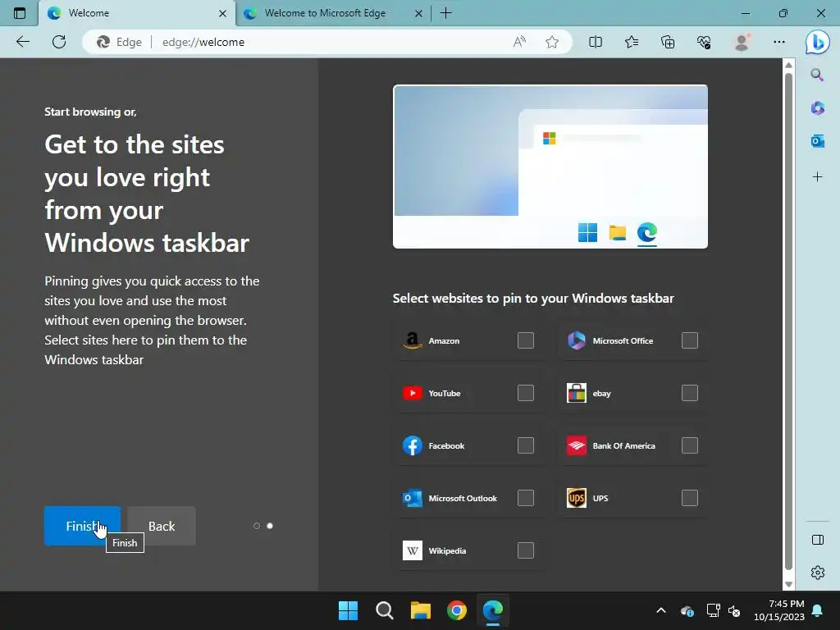Open Outlook icon in the sidebar
The image size is (840, 630).
coord(817,141)
